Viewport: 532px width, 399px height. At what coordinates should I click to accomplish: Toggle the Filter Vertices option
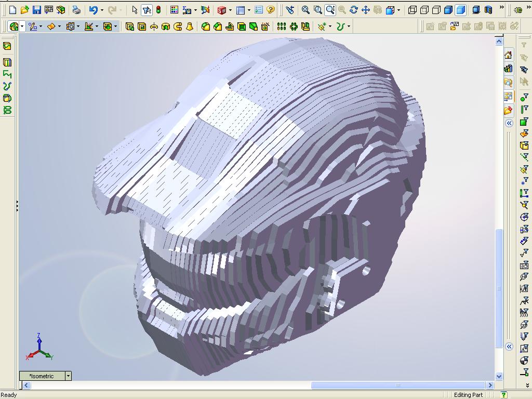[524, 98]
